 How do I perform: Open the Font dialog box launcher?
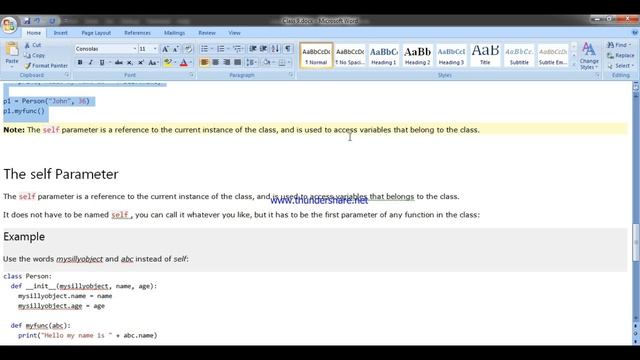(191, 75)
